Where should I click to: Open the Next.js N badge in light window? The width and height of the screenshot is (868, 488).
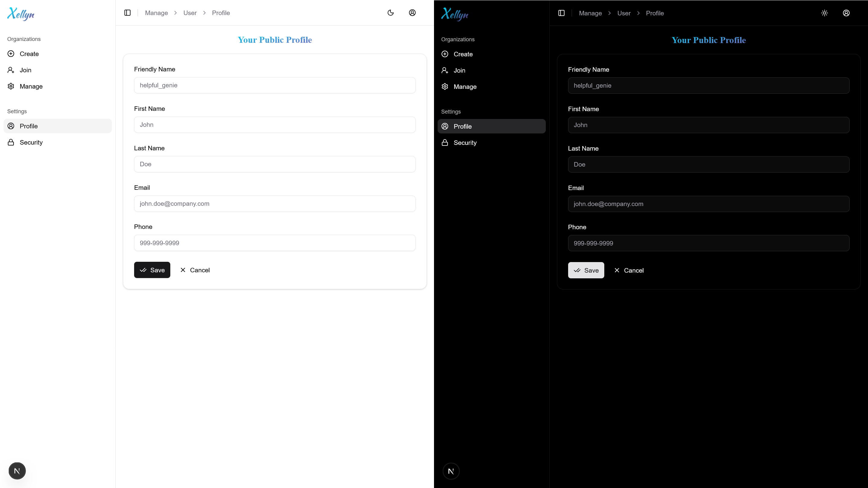coord(17,471)
